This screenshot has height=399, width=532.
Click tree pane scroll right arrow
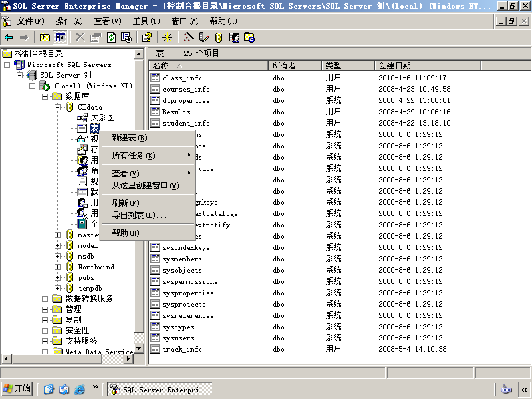point(128,358)
